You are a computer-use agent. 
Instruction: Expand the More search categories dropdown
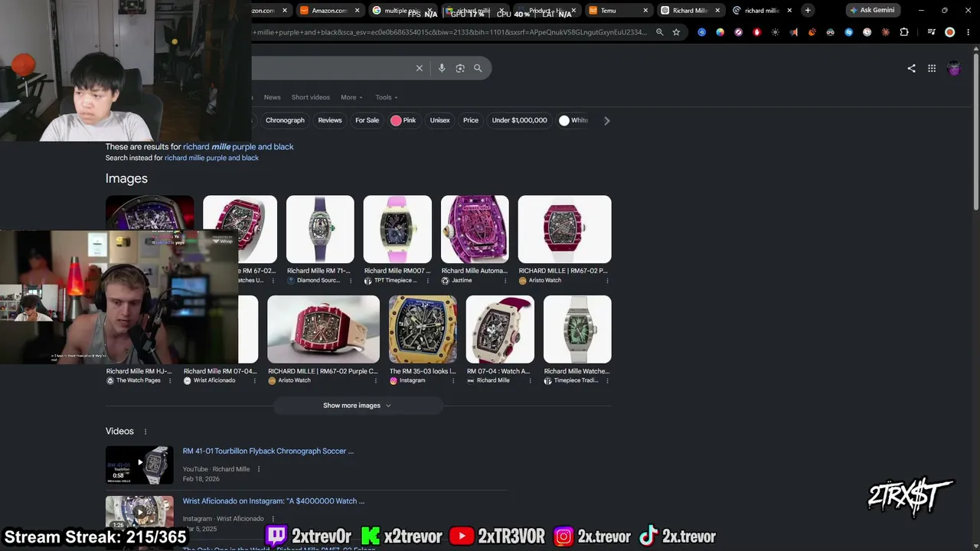[x=351, y=97]
